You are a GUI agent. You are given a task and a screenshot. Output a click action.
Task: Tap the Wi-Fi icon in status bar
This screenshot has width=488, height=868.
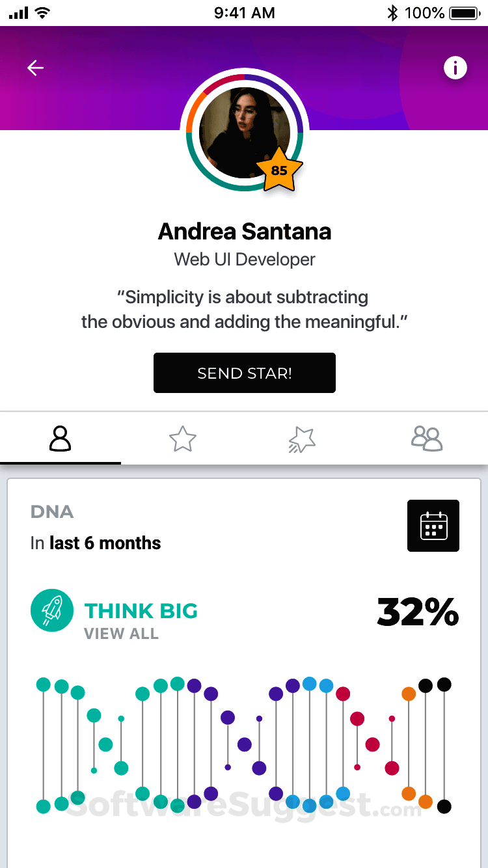[43, 13]
